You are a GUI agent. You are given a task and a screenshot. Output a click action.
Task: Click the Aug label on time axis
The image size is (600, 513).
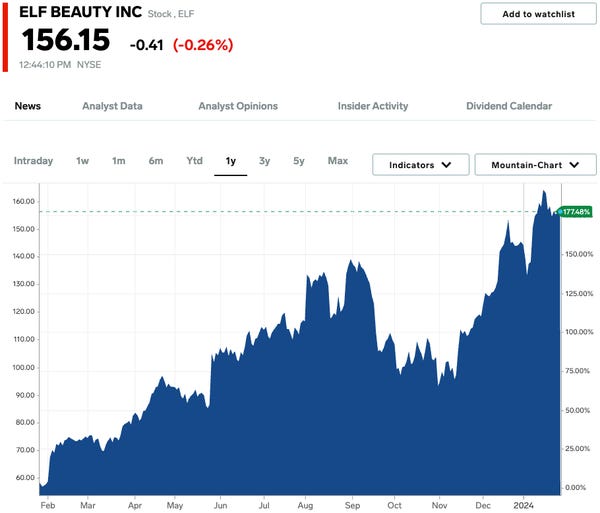(x=305, y=505)
